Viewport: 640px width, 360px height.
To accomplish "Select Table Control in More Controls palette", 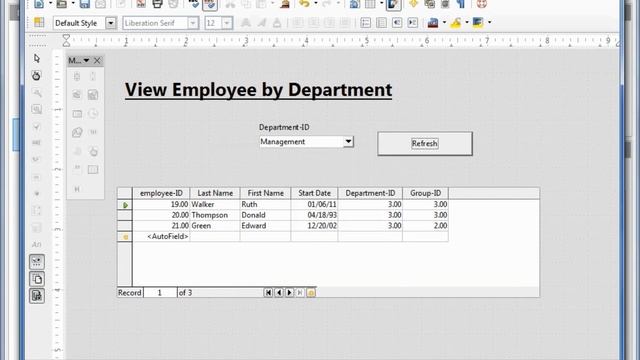I will click(93, 169).
